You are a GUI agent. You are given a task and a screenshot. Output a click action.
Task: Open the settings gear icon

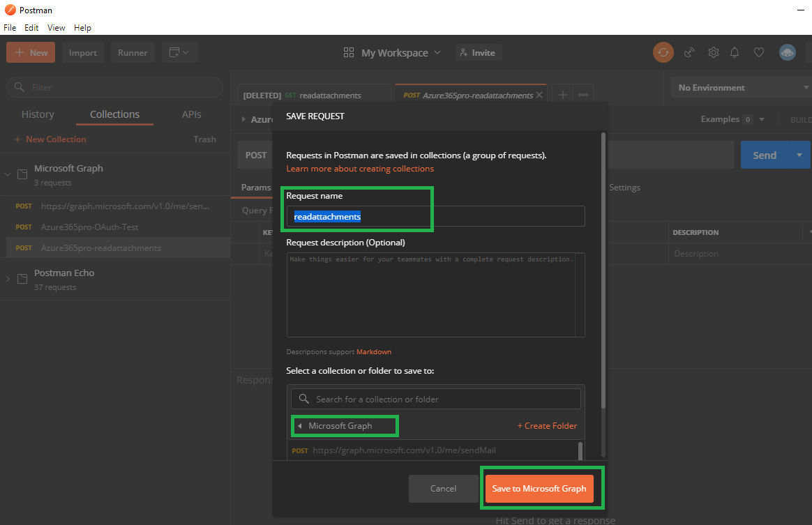pyautogui.click(x=714, y=52)
